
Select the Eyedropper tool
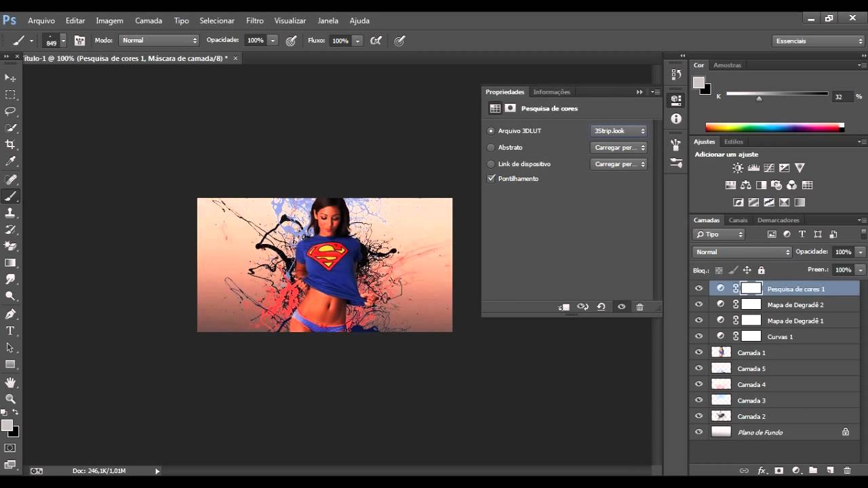[x=10, y=161]
